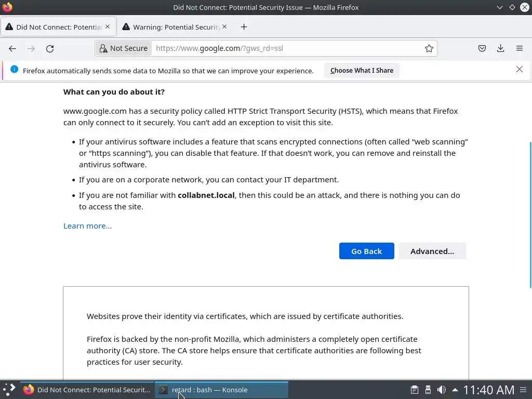532x399 pixels.
Task: Expand hidden system tray icons
Action: [x=455, y=390]
